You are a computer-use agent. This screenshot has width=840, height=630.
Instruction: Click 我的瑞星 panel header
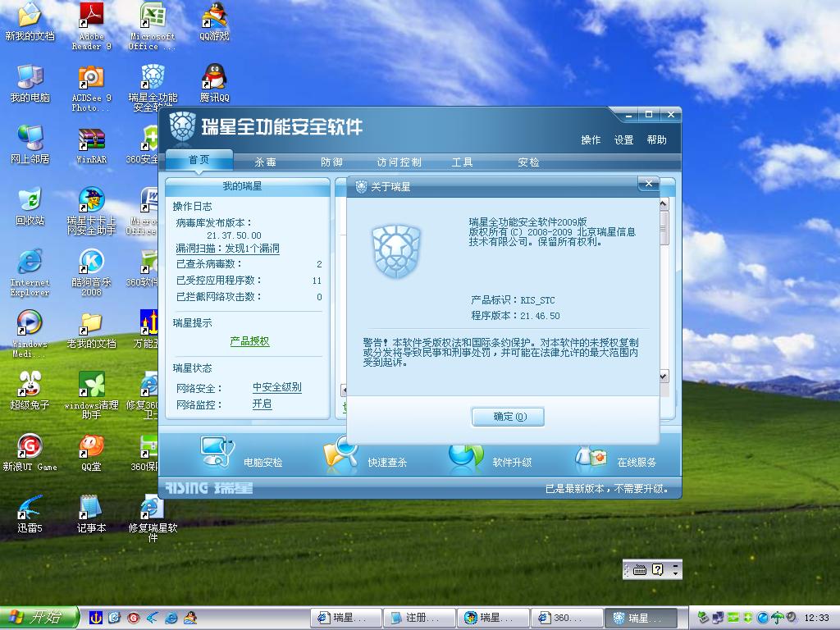(x=242, y=186)
